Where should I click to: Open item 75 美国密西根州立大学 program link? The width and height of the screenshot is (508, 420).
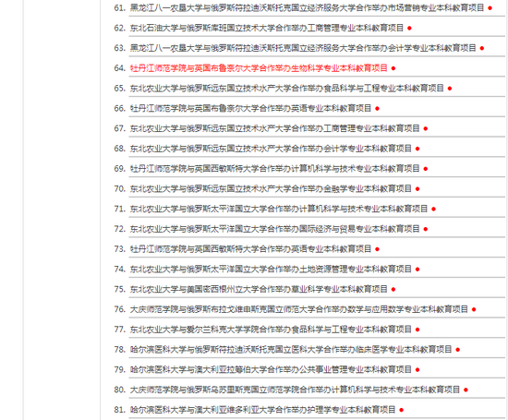point(259,289)
